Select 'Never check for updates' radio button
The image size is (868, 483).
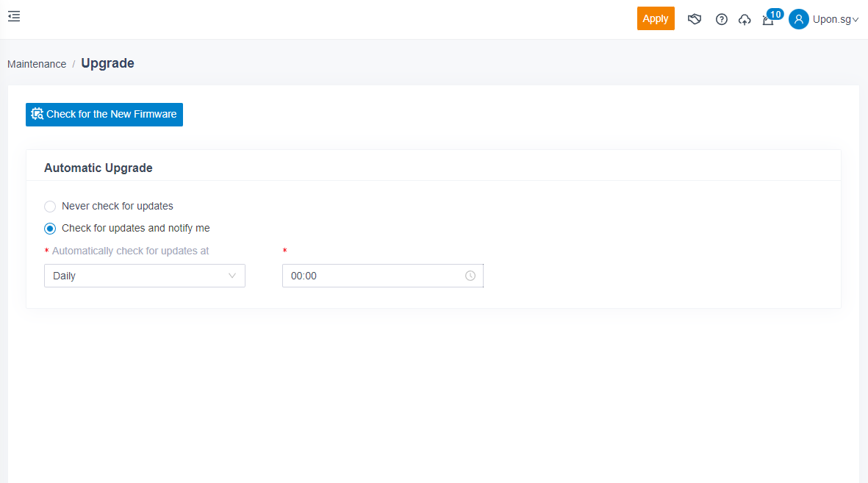[50, 207]
